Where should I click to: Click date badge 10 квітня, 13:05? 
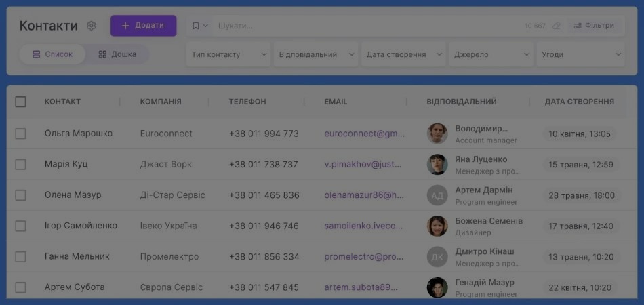click(x=580, y=134)
